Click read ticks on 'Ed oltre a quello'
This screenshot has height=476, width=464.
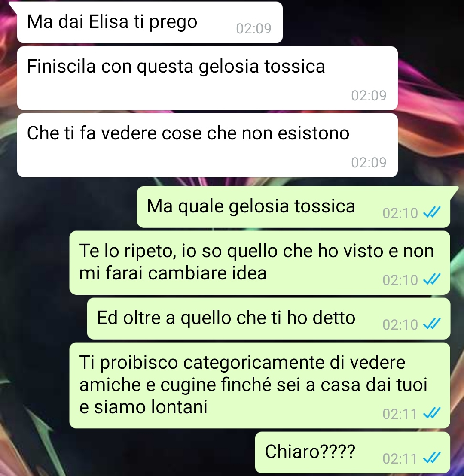coord(432,324)
